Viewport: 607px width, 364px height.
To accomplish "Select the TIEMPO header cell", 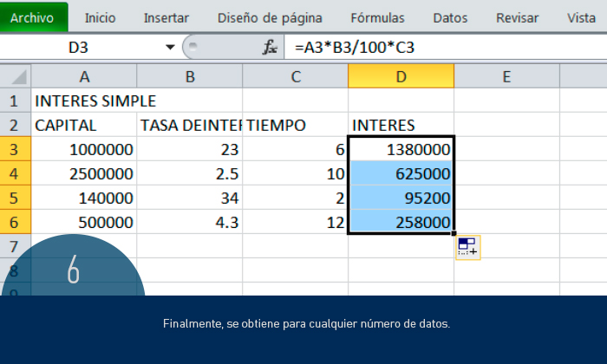I will tap(295, 125).
